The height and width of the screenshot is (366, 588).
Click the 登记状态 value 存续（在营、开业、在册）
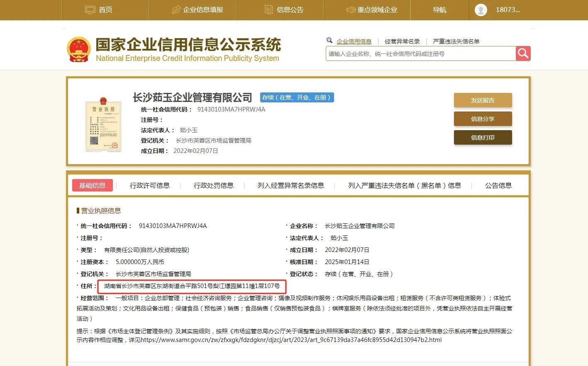(x=359, y=274)
